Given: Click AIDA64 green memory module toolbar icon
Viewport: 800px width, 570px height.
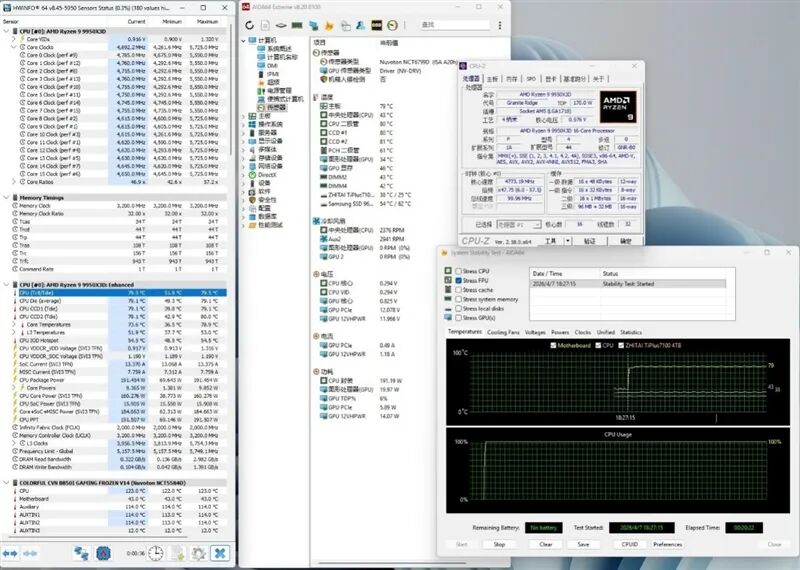Looking at the screenshot, I should click(297, 25).
